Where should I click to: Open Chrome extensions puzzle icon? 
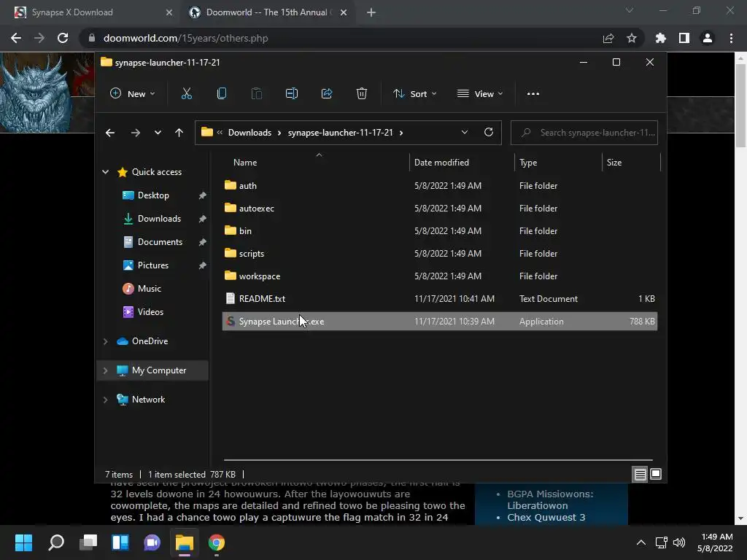click(x=660, y=38)
